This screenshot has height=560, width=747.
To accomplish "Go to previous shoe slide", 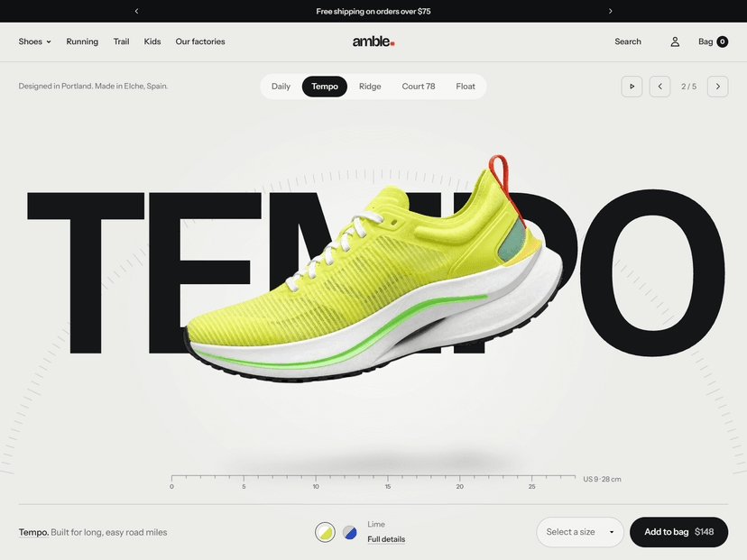I will (659, 87).
